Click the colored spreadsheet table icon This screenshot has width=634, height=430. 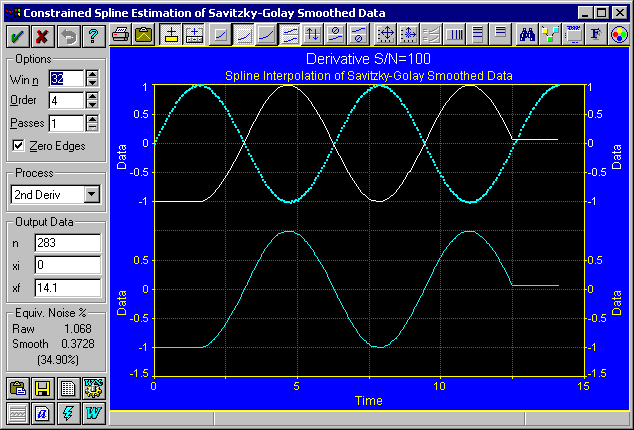[x=68, y=389]
